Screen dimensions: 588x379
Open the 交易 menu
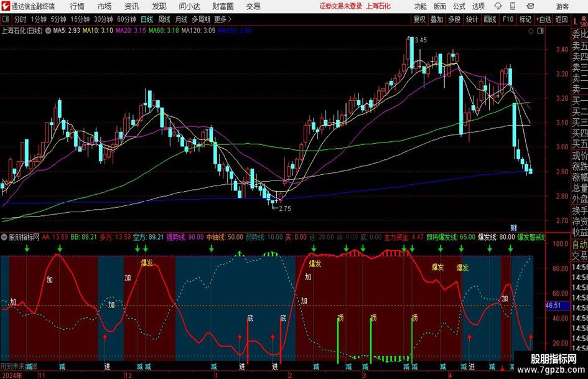[253, 6]
